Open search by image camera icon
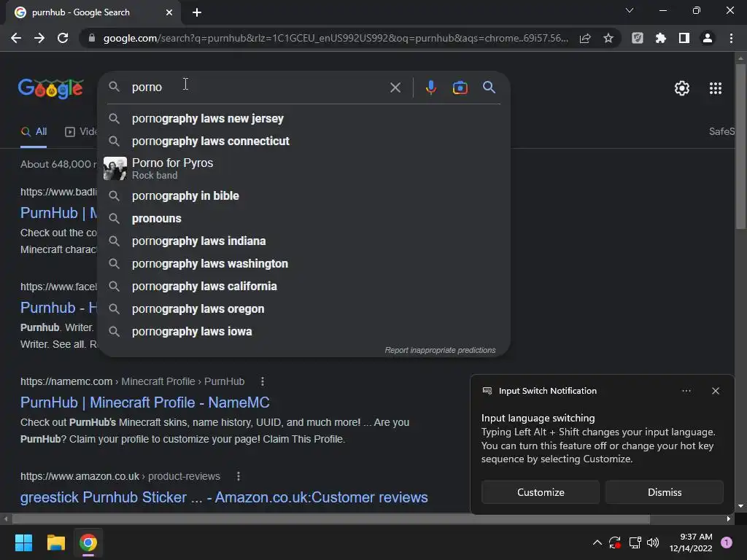This screenshot has height=560, width=747. (460, 87)
